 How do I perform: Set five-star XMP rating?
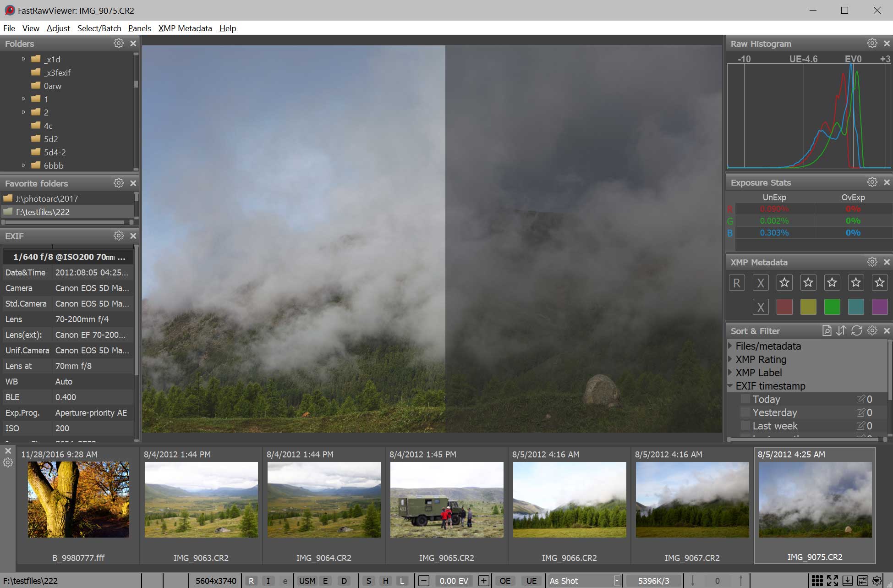(x=879, y=283)
